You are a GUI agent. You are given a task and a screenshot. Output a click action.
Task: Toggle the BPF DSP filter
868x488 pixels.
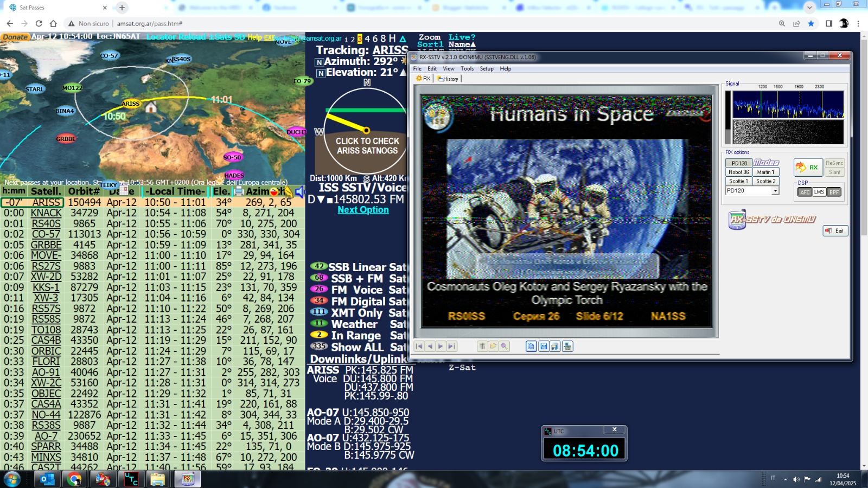pyautogui.click(x=834, y=192)
